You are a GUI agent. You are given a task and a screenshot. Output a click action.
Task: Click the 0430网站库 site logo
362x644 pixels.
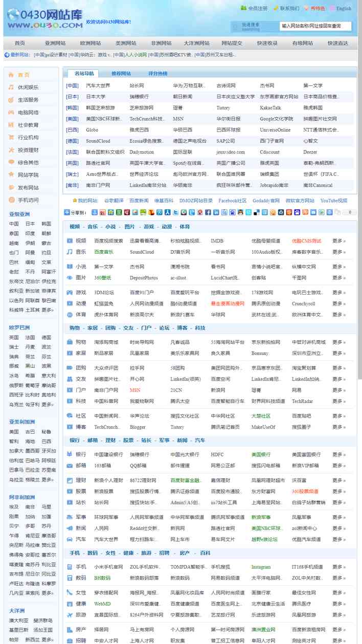[x=44, y=18]
